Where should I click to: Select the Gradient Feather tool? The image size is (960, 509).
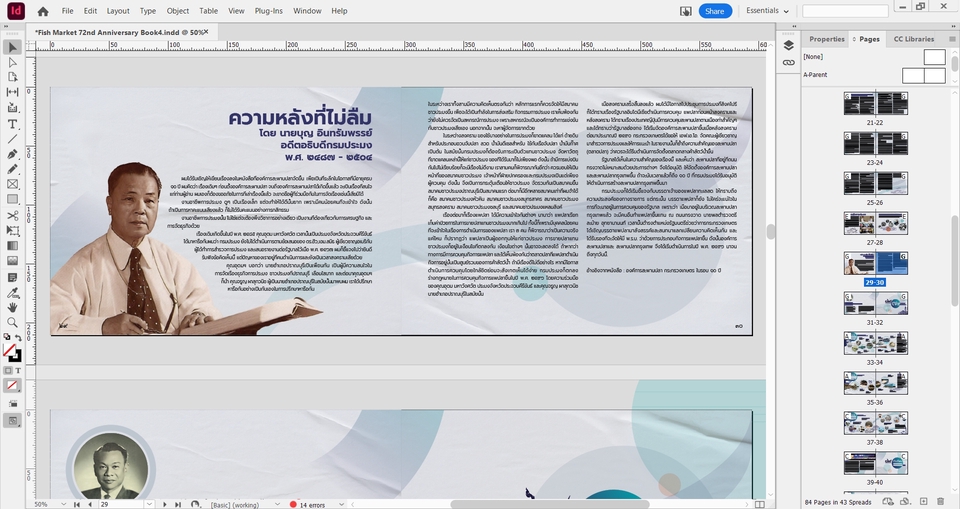13,261
